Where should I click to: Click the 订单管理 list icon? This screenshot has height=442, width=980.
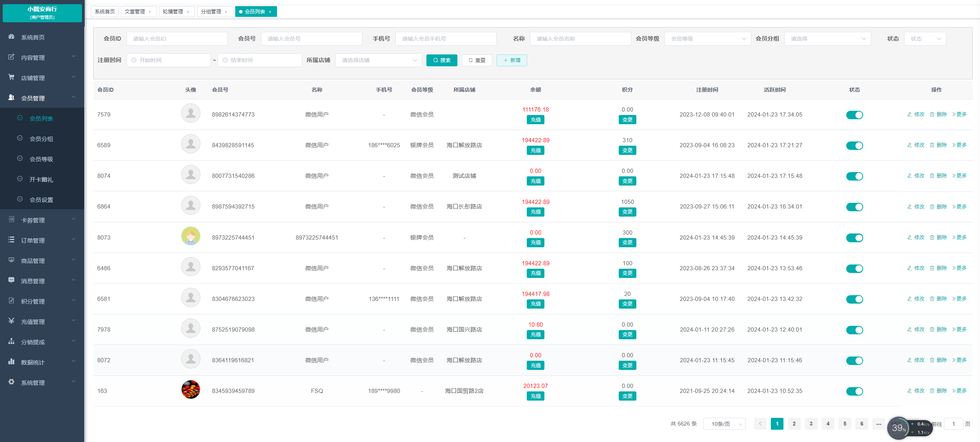click(11, 240)
